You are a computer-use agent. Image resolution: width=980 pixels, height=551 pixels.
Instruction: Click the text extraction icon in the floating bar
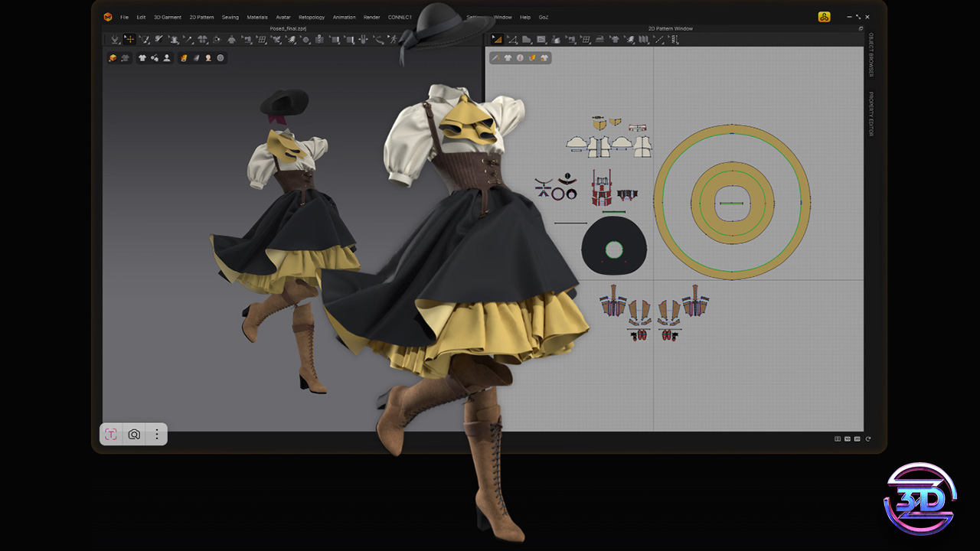(111, 434)
